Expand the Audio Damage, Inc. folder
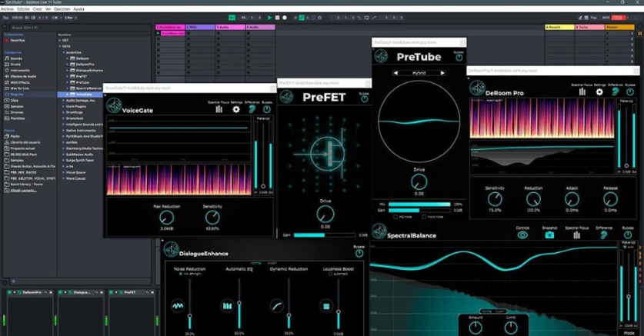Viewport: 644px width, 336px height. tap(64, 100)
